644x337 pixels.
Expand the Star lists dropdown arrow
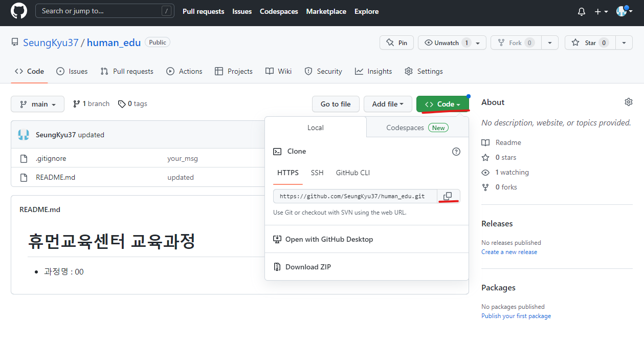pyautogui.click(x=624, y=43)
